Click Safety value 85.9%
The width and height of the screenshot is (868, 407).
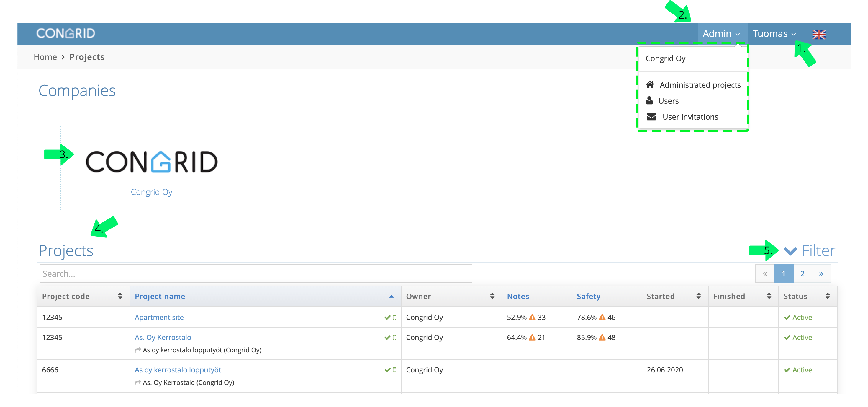tap(587, 337)
